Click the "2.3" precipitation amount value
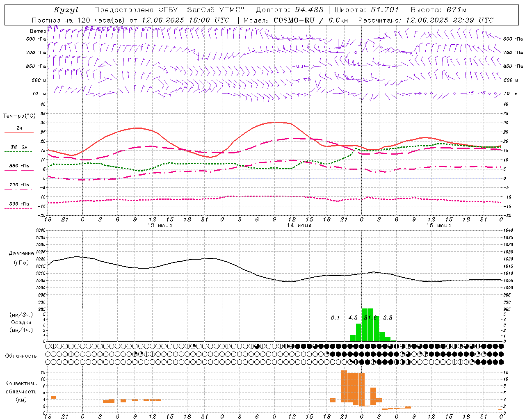The image size is (525, 420). click(388, 317)
